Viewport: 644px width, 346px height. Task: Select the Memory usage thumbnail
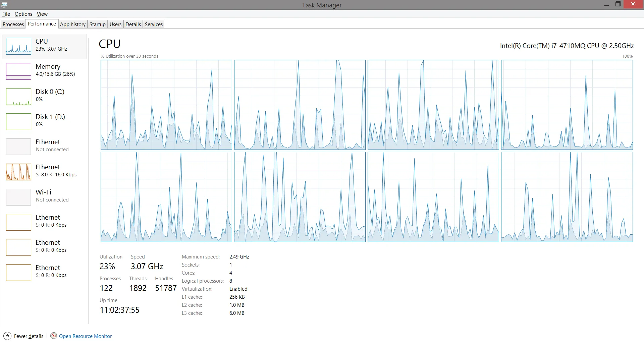(x=18, y=71)
